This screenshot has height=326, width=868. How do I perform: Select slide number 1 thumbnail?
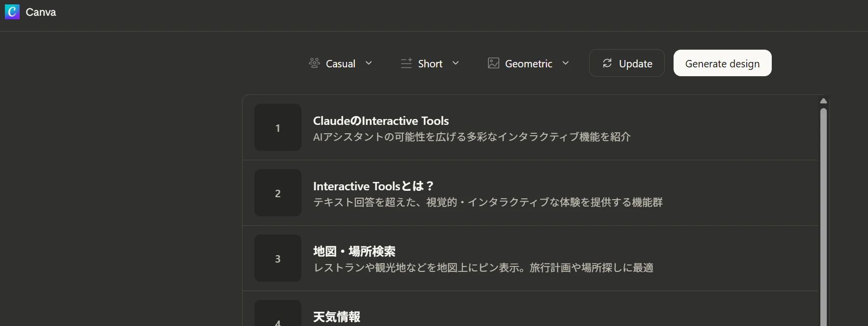278,127
